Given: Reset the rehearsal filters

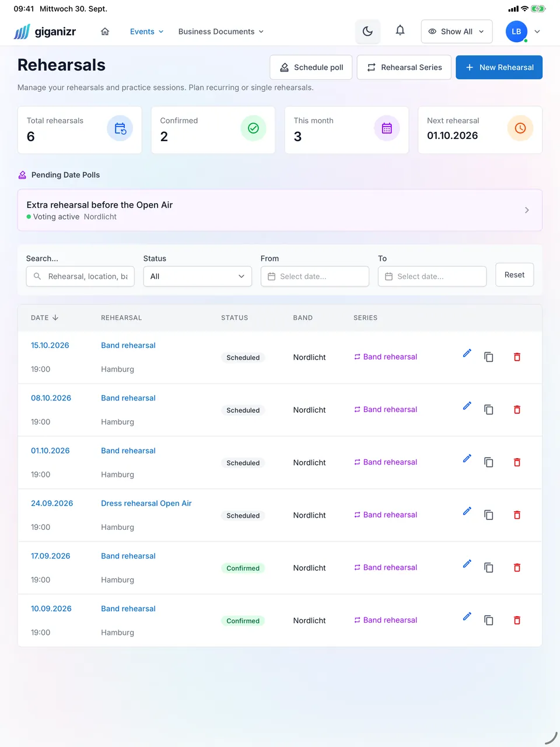Looking at the screenshot, I should point(514,275).
